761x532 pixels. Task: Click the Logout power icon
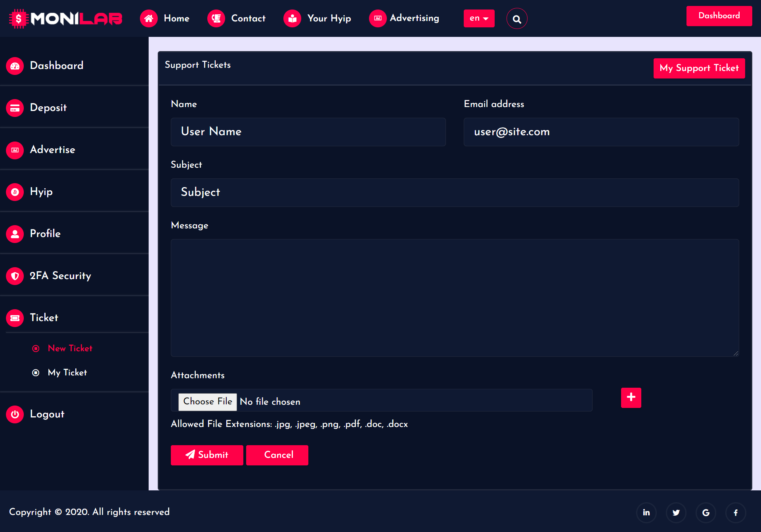point(15,414)
